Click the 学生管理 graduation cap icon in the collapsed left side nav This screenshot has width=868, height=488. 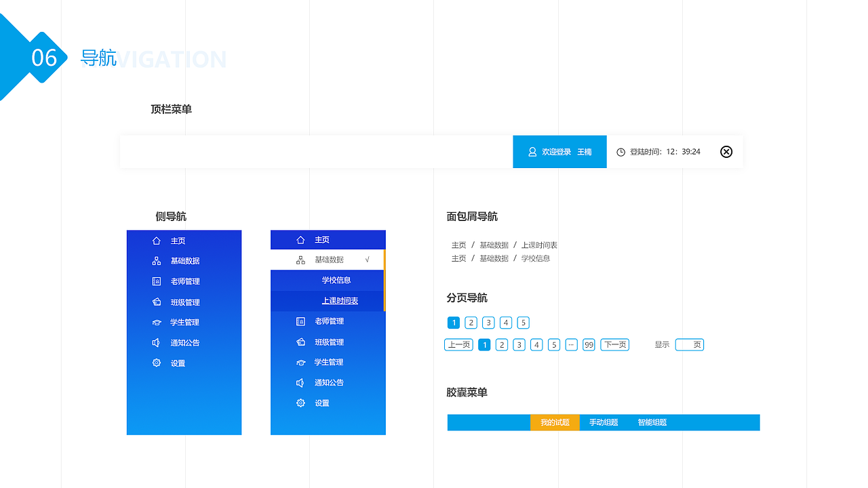157,323
